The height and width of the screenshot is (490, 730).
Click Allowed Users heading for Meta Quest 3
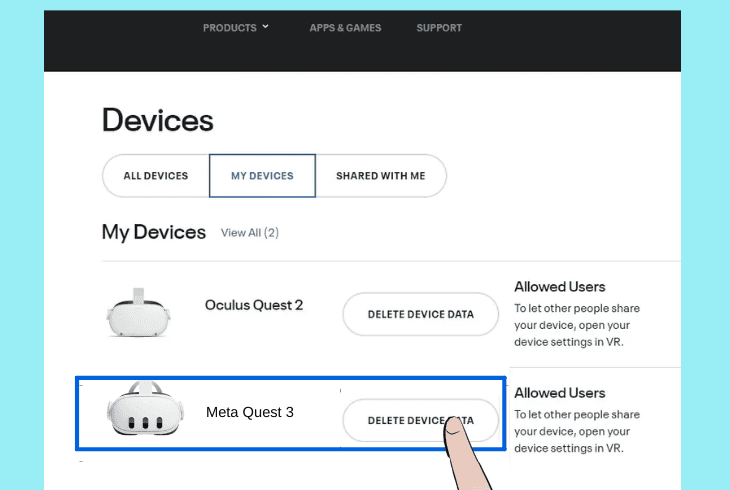[x=560, y=393]
